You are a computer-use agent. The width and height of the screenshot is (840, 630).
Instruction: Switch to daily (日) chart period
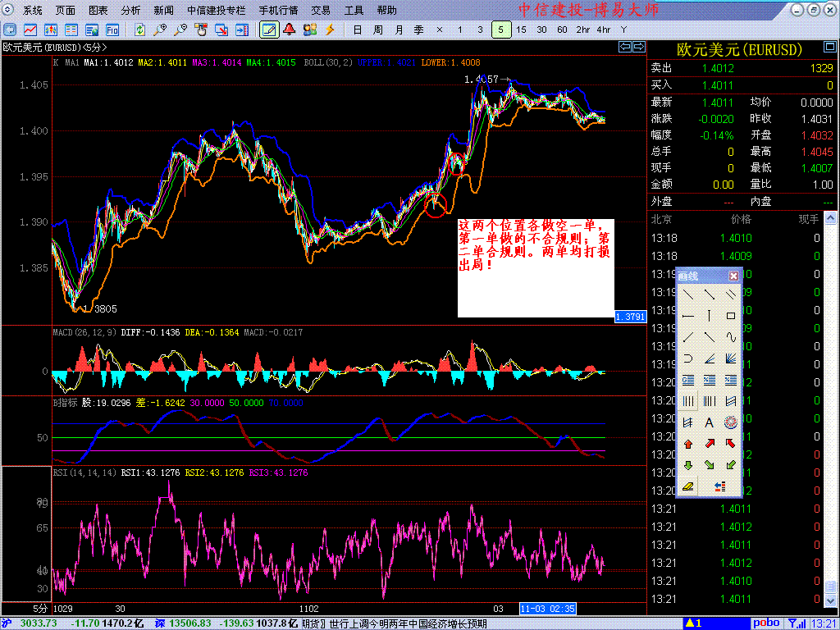(357, 30)
